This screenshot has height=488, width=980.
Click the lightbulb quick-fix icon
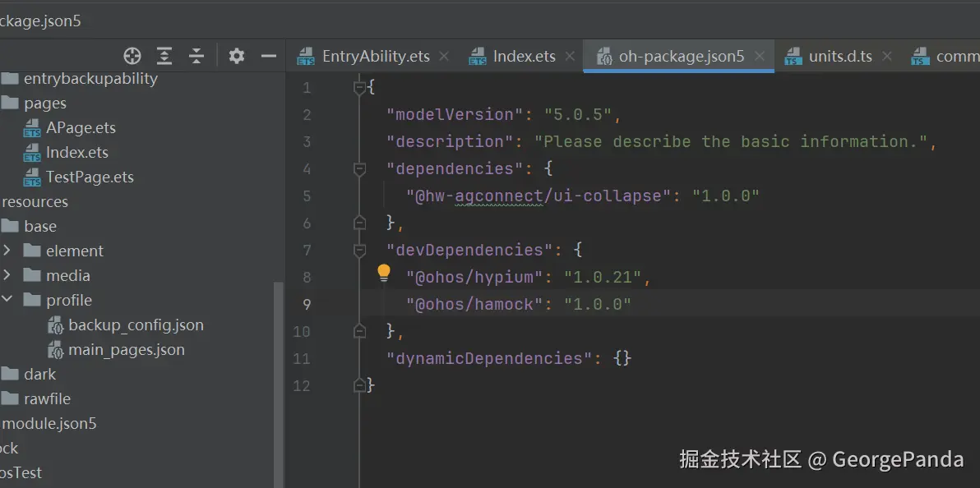click(384, 273)
